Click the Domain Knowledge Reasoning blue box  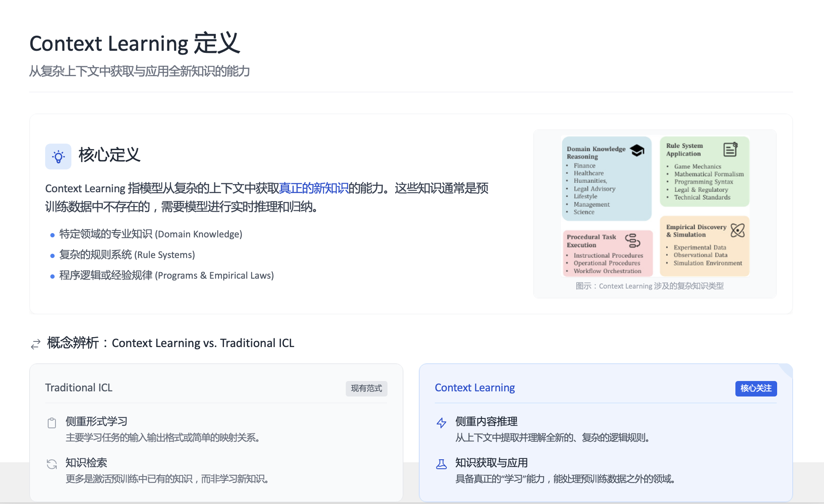606,189
